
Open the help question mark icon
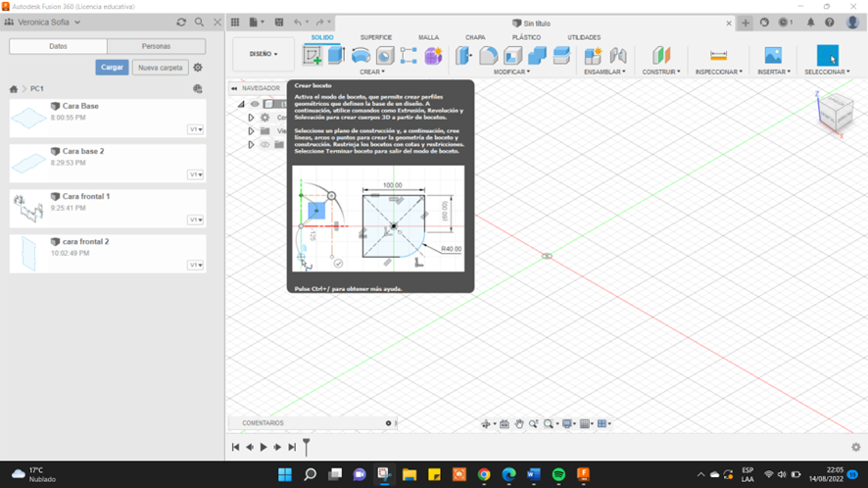829,23
